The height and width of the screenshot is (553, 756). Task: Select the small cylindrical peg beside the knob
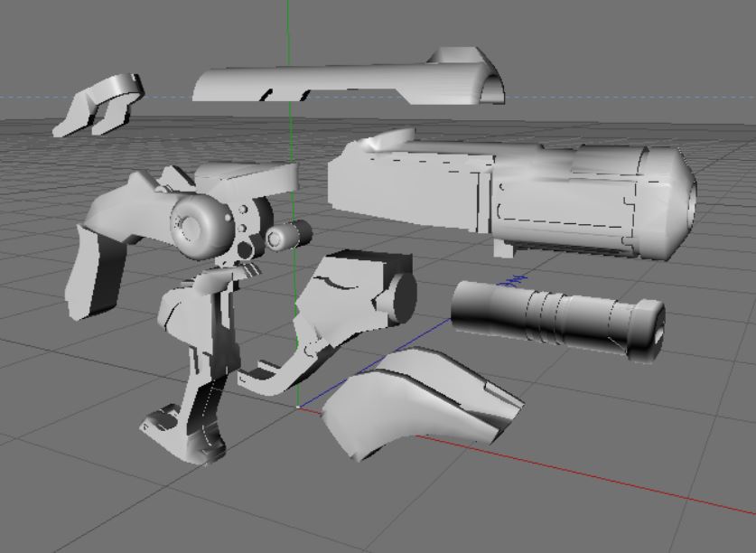click(x=289, y=235)
